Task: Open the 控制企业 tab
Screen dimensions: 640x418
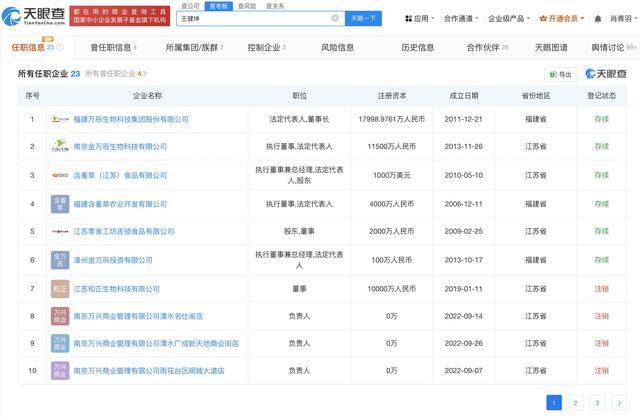Action: click(267, 48)
